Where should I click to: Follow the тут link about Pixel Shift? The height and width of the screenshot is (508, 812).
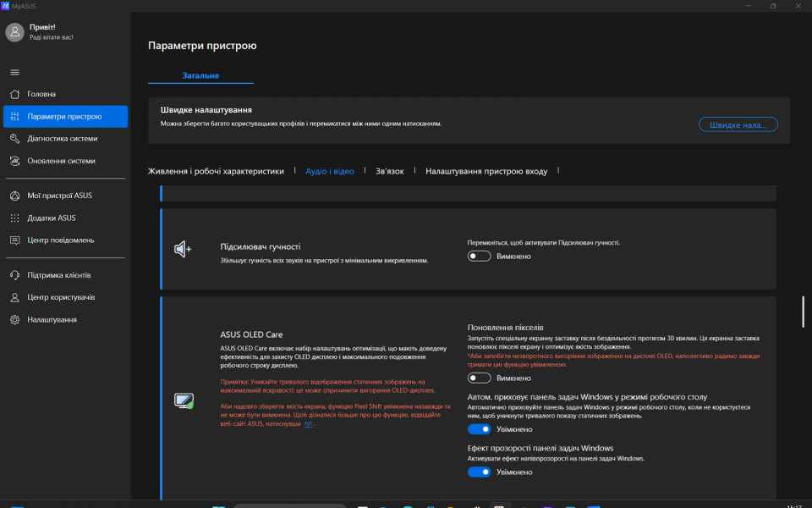coord(308,423)
